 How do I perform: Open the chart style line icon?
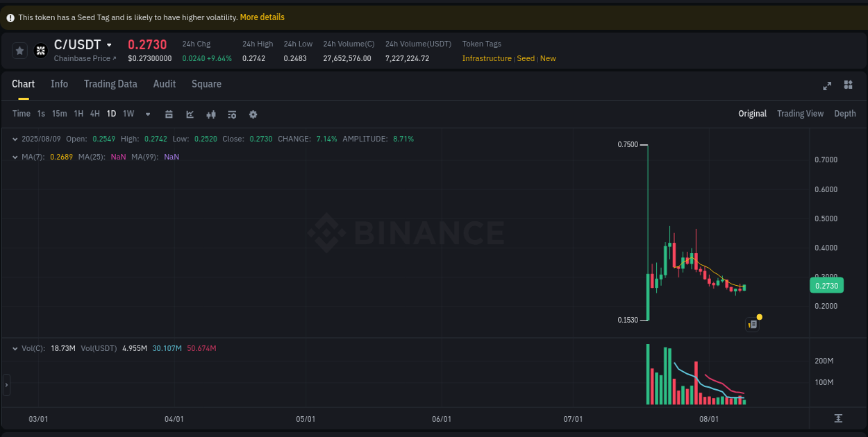pos(190,114)
